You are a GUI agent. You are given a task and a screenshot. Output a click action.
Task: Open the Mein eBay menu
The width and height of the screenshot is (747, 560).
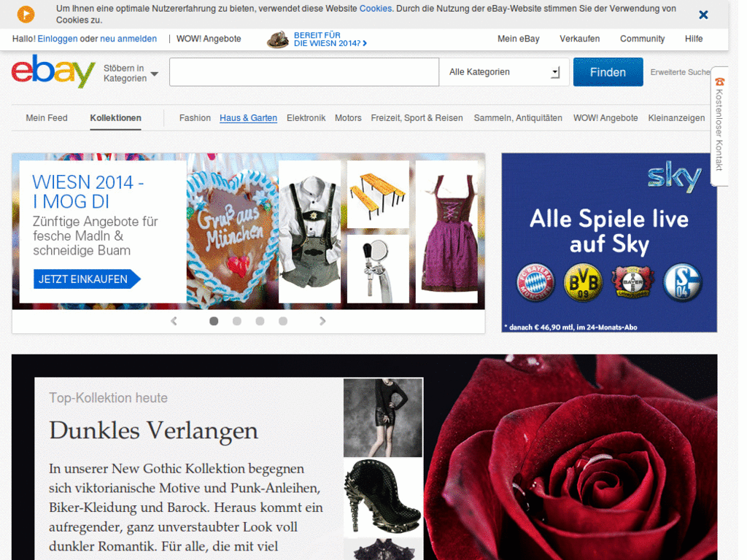[x=519, y=39]
